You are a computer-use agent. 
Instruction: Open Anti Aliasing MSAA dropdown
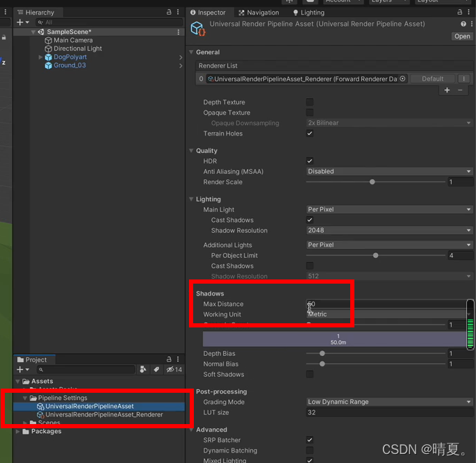(389, 171)
